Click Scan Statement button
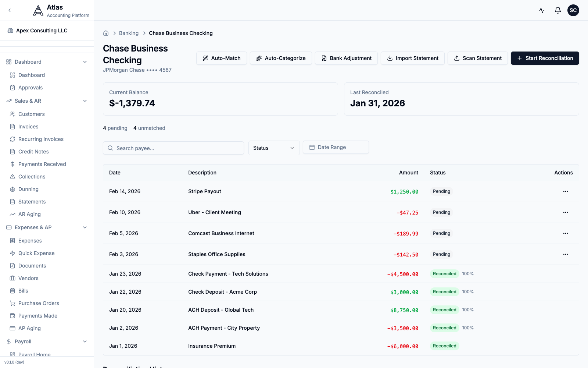 click(478, 58)
